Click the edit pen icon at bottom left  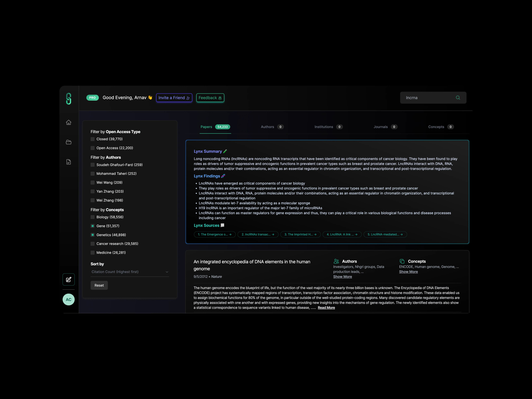click(68, 280)
